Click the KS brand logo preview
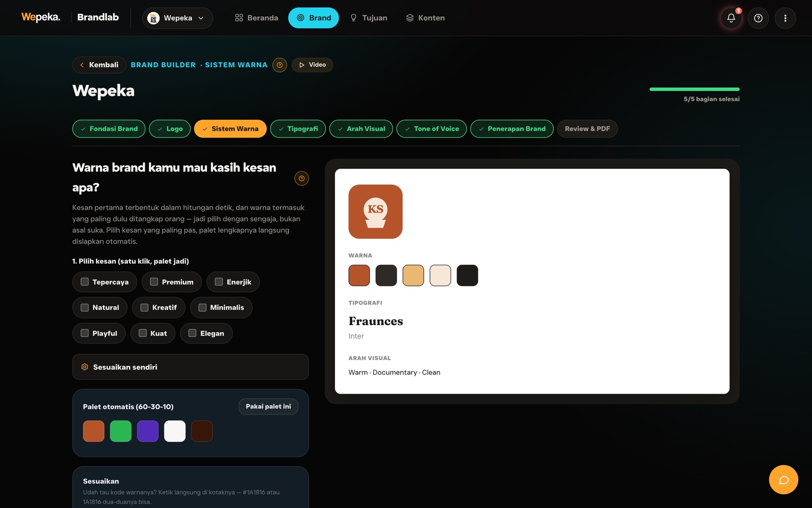This screenshot has height=508, width=812. click(x=376, y=211)
